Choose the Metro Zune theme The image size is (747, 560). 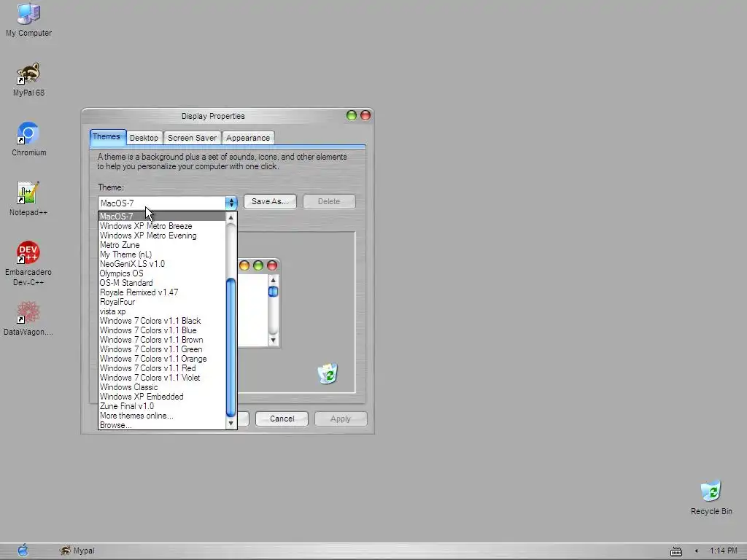[x=161, y=245]
